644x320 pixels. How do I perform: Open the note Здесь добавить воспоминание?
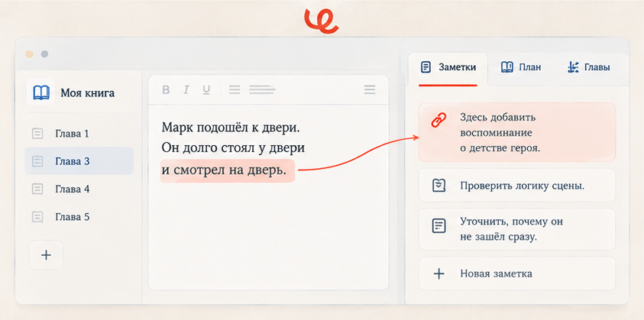click(517, 132)
